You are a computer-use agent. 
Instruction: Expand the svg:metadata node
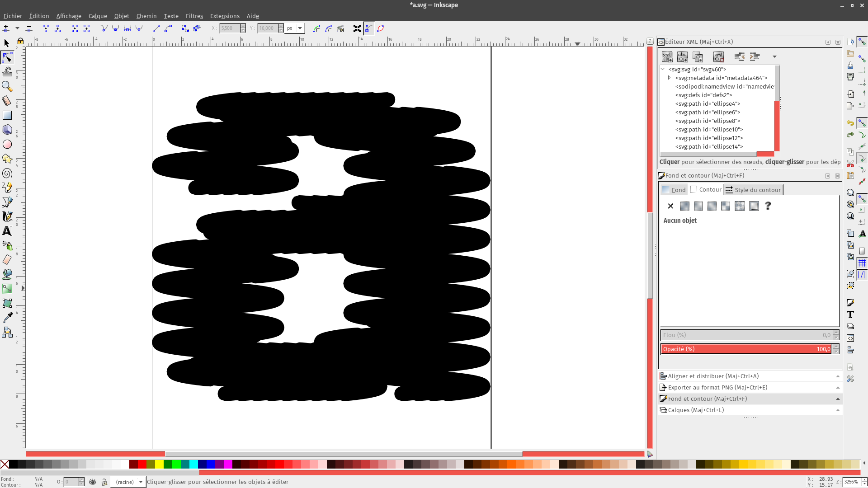tap(670, 78)
